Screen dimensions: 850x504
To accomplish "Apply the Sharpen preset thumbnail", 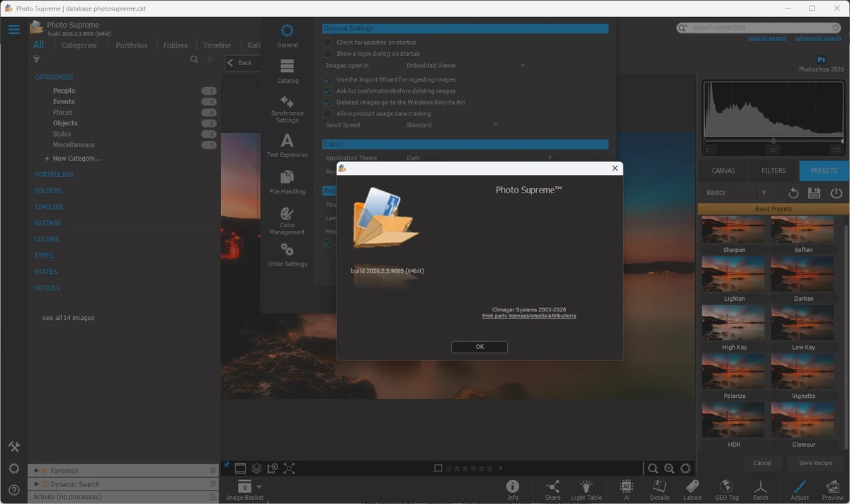I will pos(734,230).
